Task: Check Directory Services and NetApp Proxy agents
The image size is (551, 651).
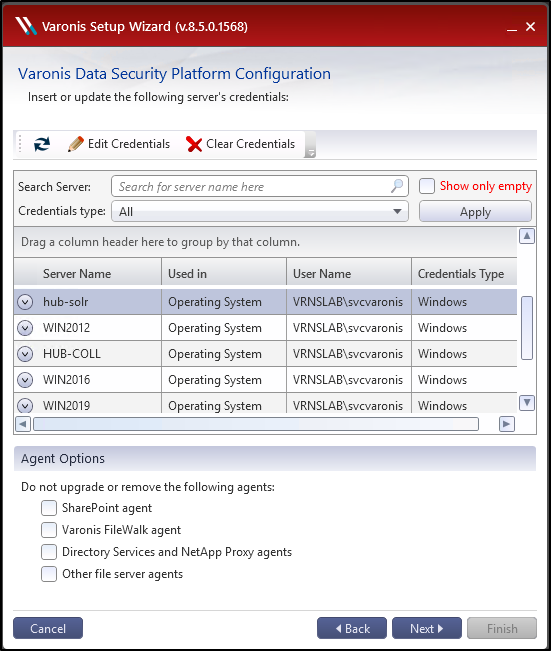Action: coord(49,552)
